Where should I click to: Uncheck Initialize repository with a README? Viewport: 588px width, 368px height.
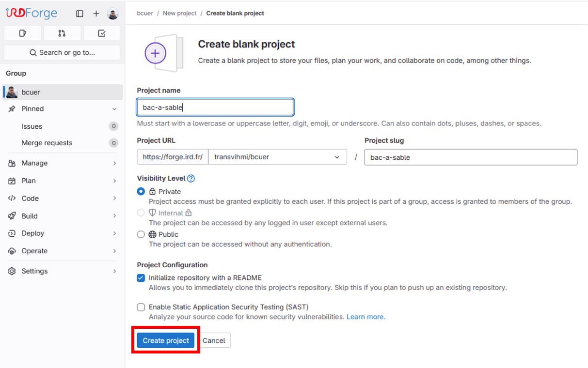pos(141,278)
